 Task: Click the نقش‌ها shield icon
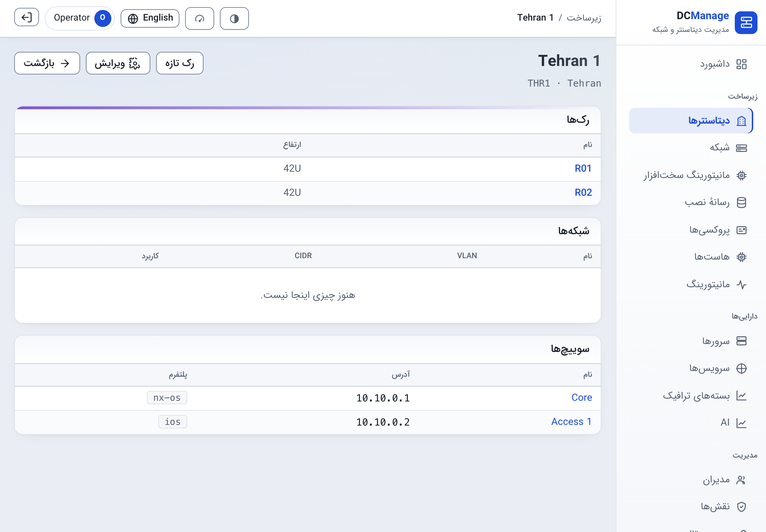[x=742, y=506]
